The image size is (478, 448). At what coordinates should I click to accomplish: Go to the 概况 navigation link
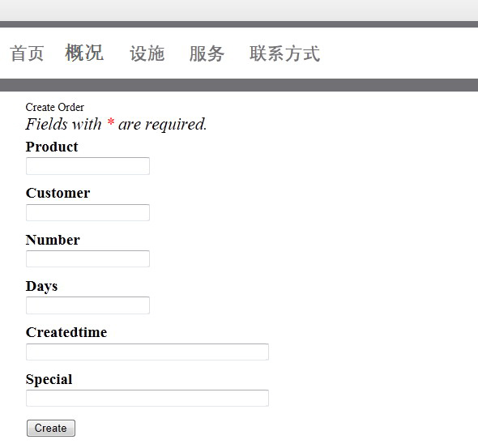(x=84, y=53)
